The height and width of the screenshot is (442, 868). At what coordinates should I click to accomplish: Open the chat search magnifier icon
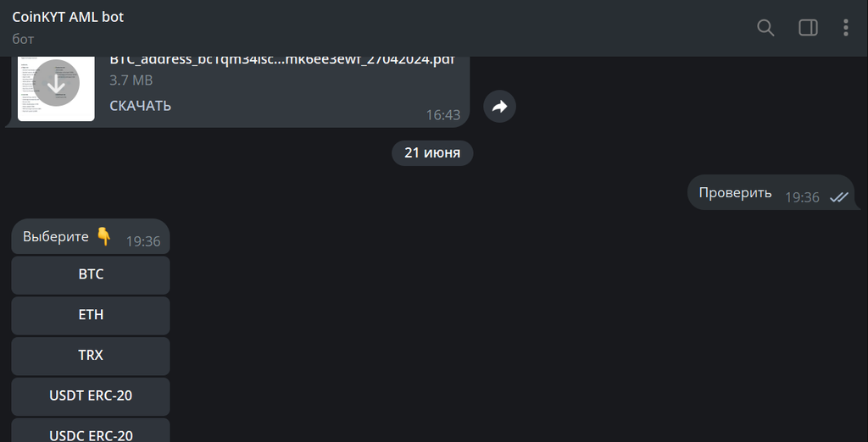tap(765, 28)
